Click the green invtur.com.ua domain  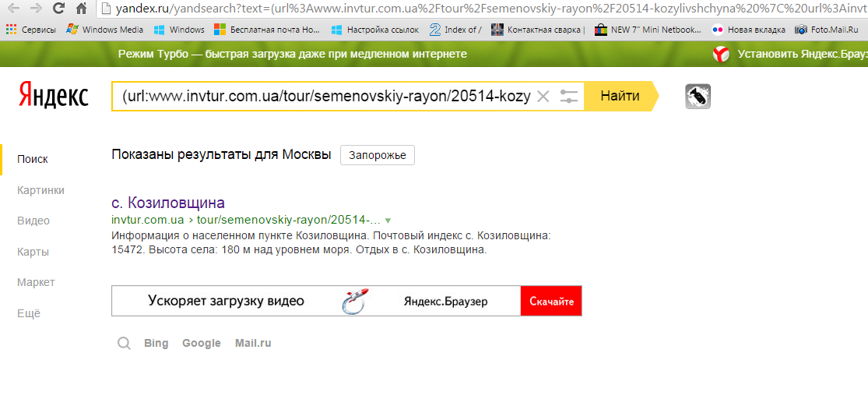[x=148, y=220]
